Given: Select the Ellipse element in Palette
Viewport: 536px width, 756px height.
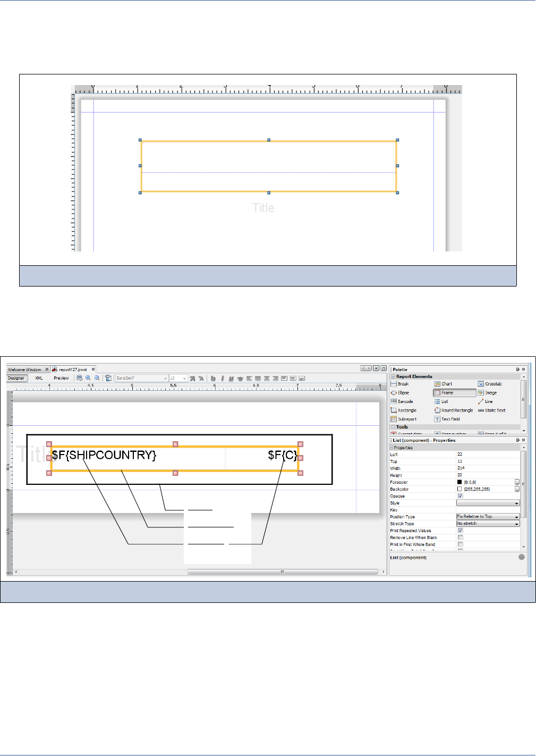Looking at the screenshot, I should pos(399,393).
